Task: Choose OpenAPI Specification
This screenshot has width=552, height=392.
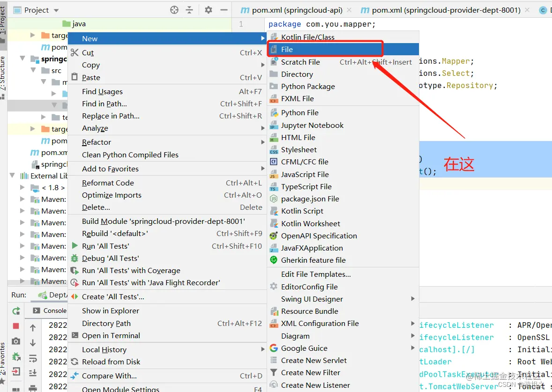Action: 343,236
